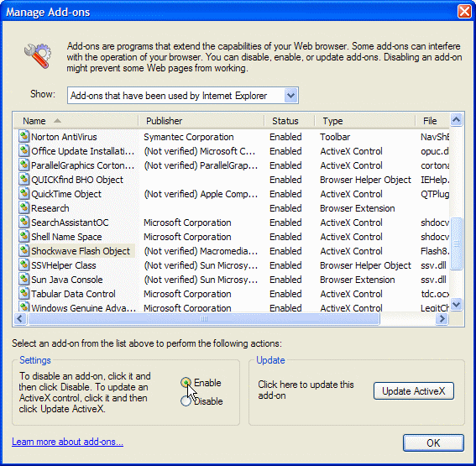476x466 pixels.
Task: Select the Sun Java Console name
Action: point(67,280)
